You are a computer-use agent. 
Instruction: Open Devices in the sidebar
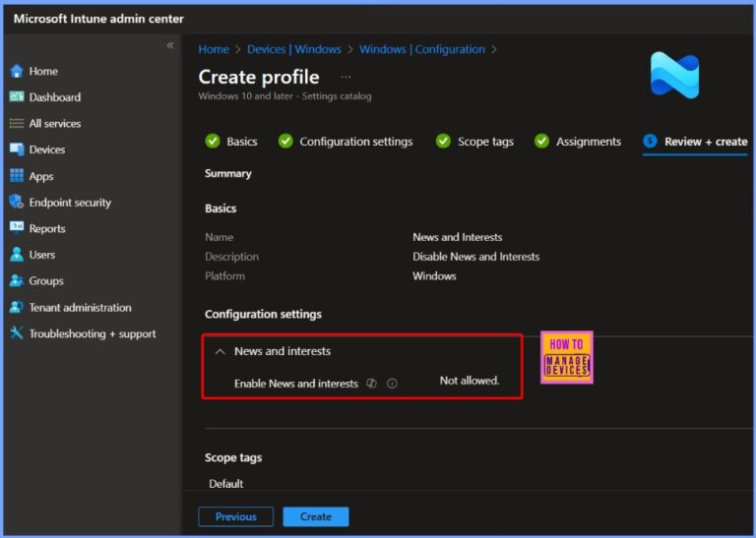click(x=47, y=149)
